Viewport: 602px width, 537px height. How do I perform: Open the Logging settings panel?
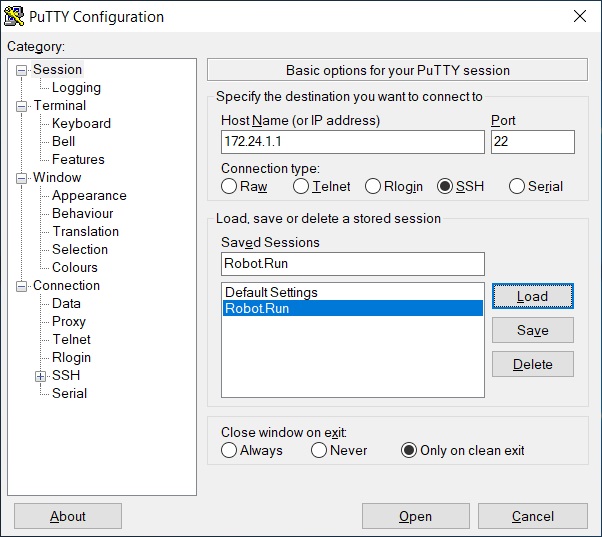click(76, 88)
